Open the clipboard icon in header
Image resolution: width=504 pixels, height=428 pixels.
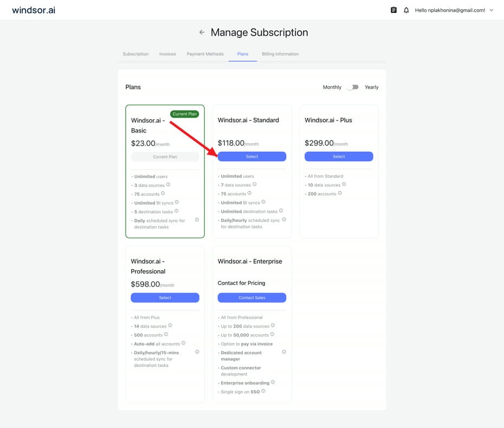coord(393,10)
